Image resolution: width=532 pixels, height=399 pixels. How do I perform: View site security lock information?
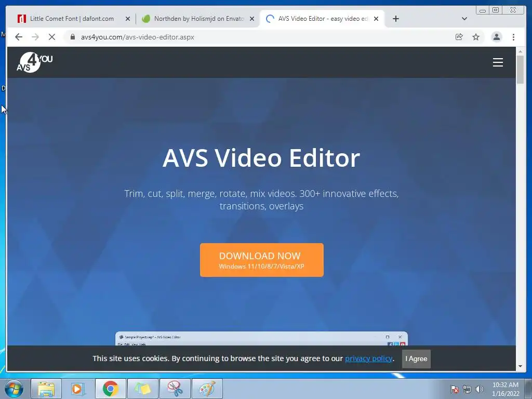[x=73, y=37]
